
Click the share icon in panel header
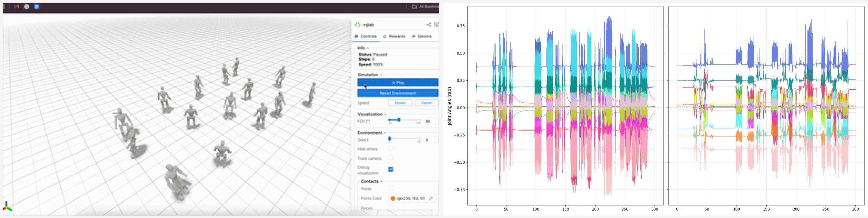pos(428,25)
